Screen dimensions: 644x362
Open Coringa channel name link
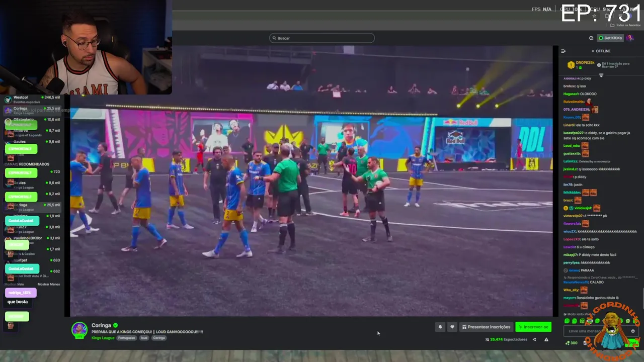[x=101, y=325]
